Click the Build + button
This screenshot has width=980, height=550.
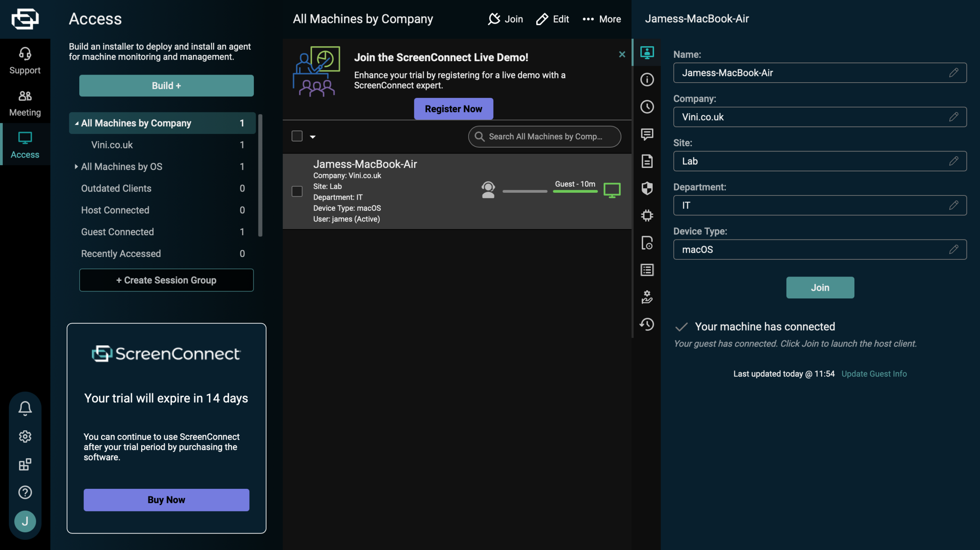[166, 86]
